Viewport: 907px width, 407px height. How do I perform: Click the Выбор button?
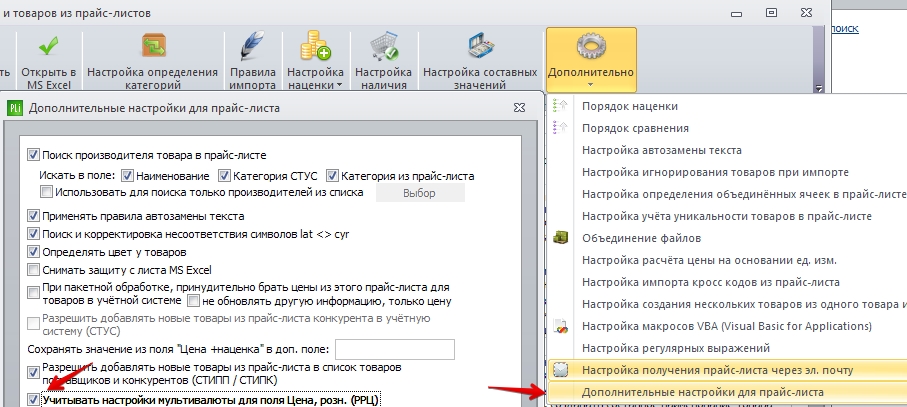pos(420,193)
